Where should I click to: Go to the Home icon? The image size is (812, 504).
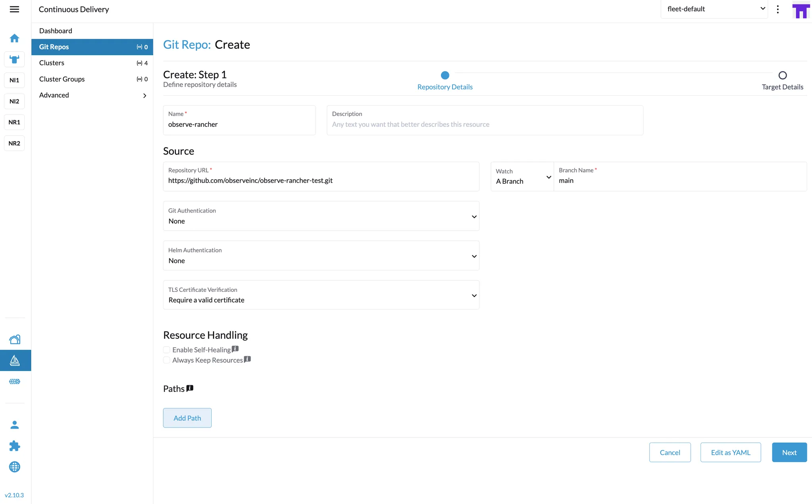click(14, 38)
